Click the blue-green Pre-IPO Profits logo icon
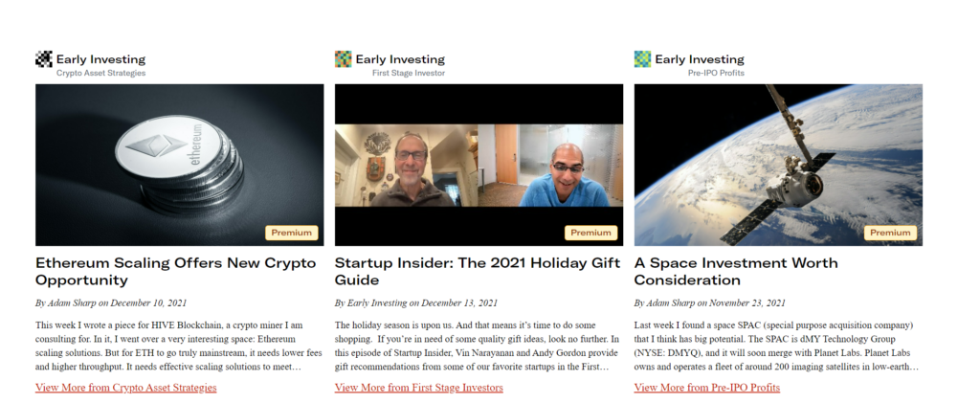Screen dimensions: 980x403 point(642,59)
